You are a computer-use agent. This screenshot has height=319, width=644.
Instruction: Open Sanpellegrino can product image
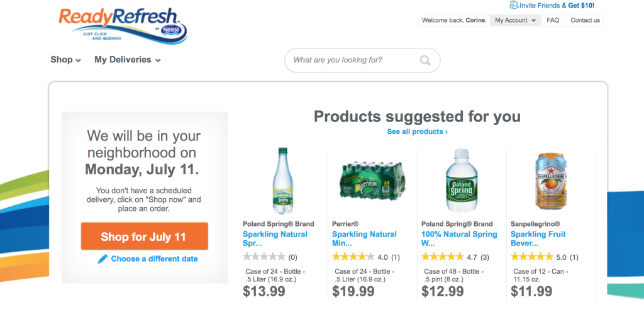[551, 181]
